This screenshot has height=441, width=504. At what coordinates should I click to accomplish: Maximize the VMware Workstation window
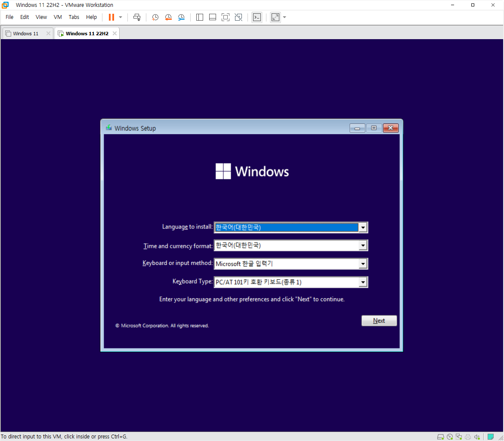(x=473, y=5)
